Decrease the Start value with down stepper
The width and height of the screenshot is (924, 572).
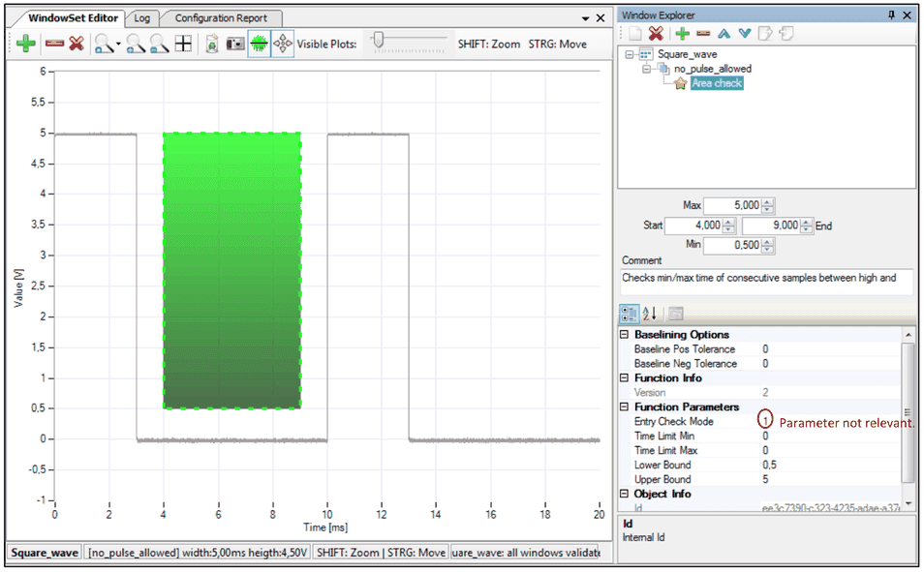click(728, 229)
